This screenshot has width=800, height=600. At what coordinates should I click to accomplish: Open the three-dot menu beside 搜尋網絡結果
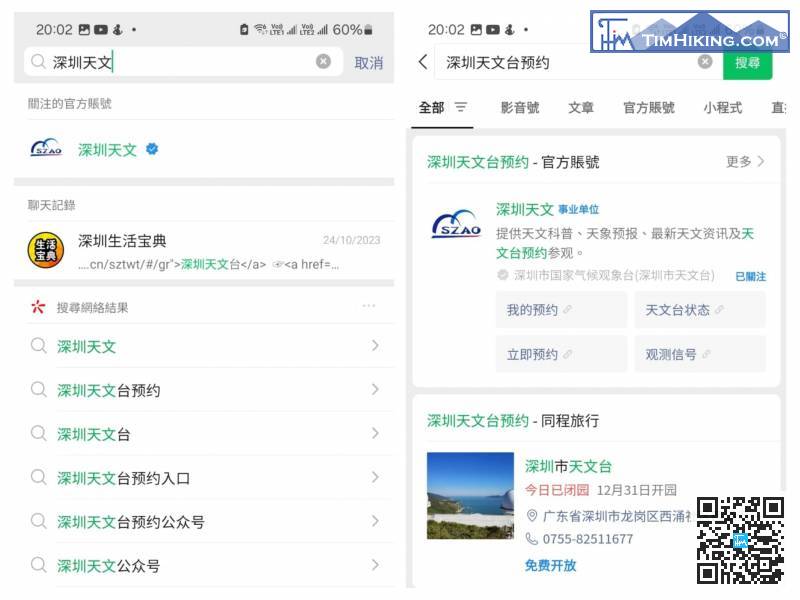coord(369,306)
